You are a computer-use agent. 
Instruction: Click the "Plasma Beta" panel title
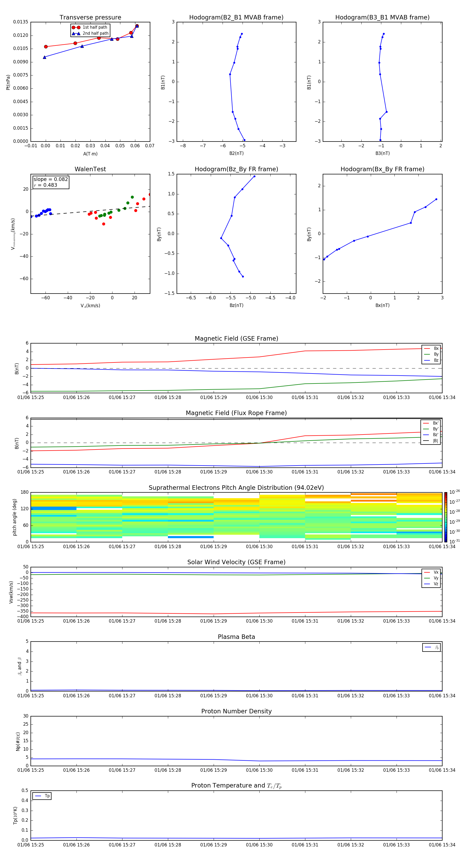pyautogui.click(x=236, y=637)
